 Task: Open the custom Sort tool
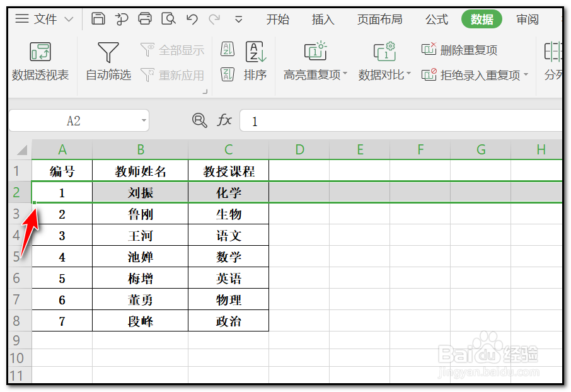point(256,62)
